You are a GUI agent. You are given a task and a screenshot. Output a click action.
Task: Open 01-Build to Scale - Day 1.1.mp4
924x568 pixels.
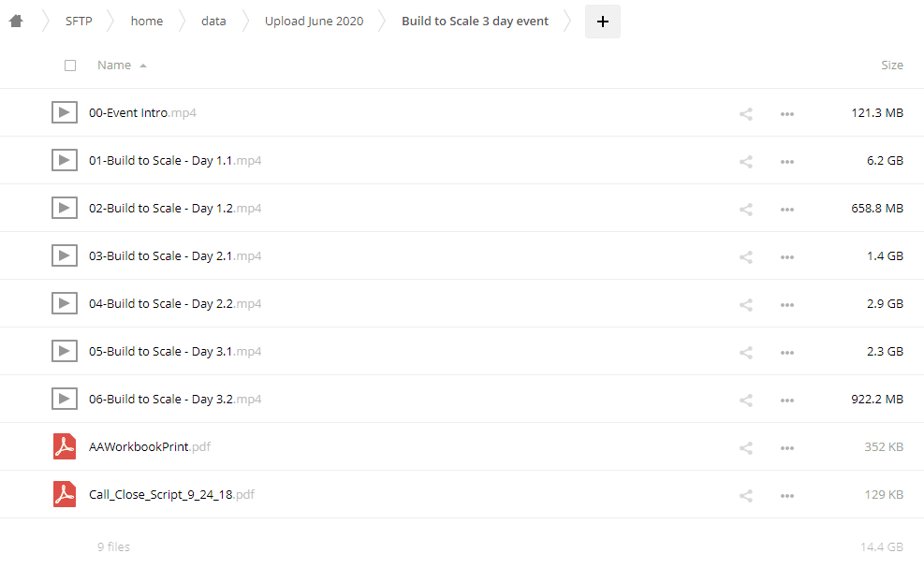(x=175, y=160)
